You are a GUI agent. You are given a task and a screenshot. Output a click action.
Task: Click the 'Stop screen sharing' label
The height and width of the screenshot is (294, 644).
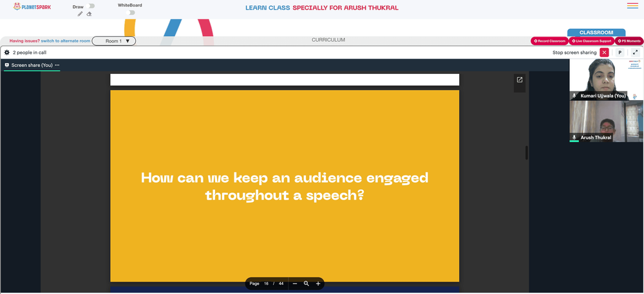574,53
